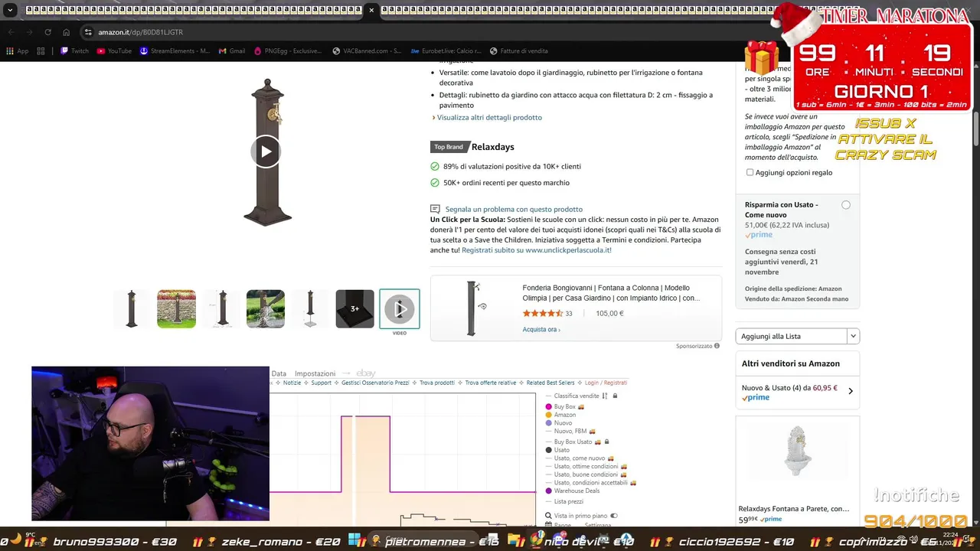Click Sponsorizzato info icon

(717, 346)
